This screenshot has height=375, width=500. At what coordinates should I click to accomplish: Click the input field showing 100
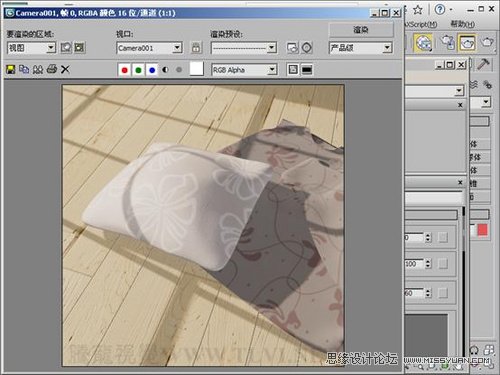click(414, 264)
